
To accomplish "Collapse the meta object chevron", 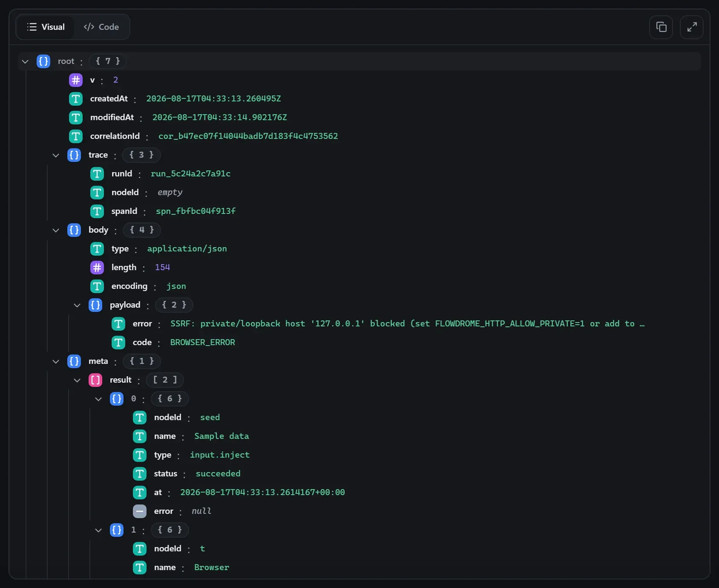I will 56,361.
